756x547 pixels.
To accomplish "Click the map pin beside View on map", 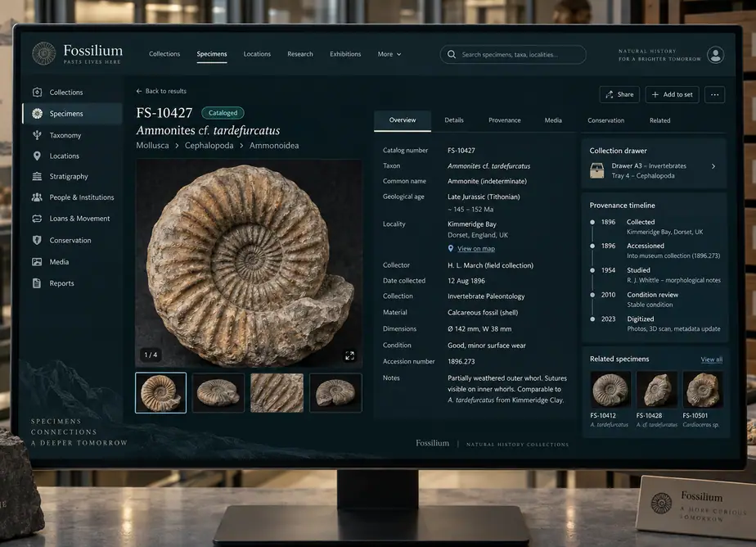I will point(451,248).
